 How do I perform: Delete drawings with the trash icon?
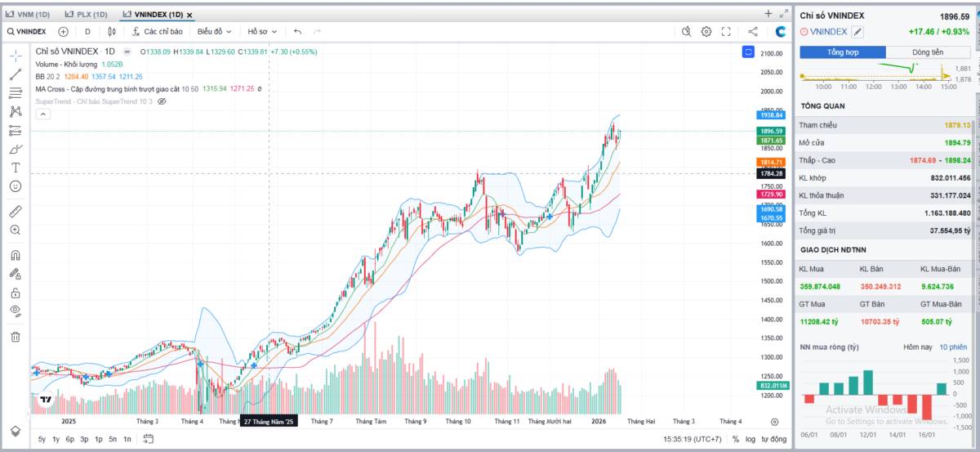[16, 336]
